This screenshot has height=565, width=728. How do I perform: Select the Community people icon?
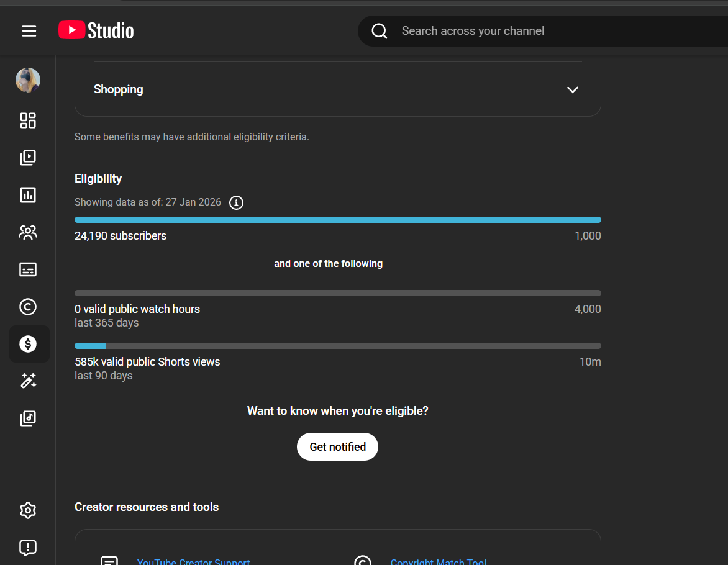click(x=28, y=232)
